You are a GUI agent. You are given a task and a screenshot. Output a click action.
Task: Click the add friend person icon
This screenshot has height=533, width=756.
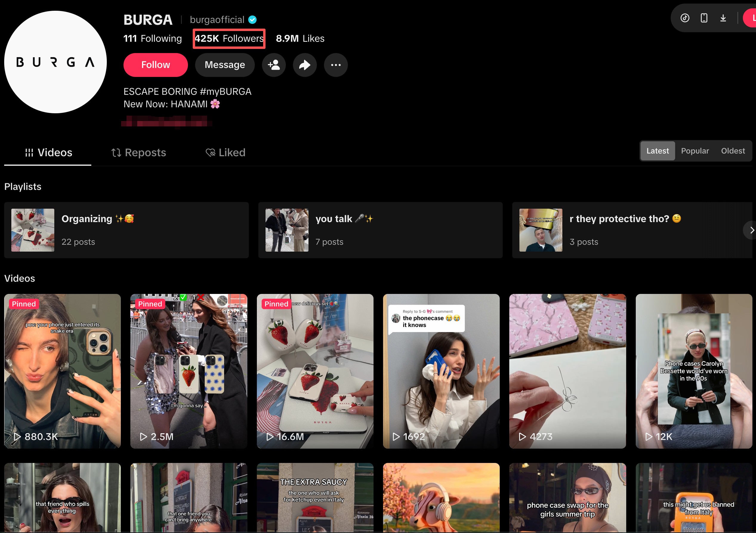tap(274, 65)
